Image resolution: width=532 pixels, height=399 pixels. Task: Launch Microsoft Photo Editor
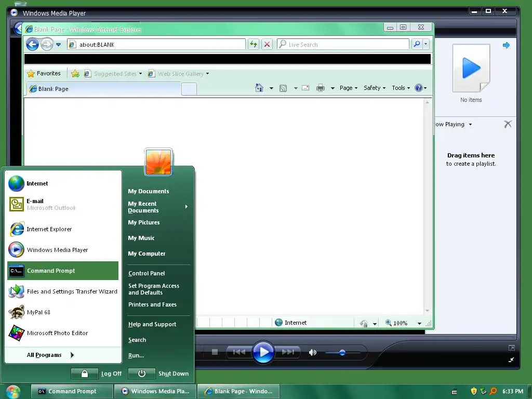[63, 333]
